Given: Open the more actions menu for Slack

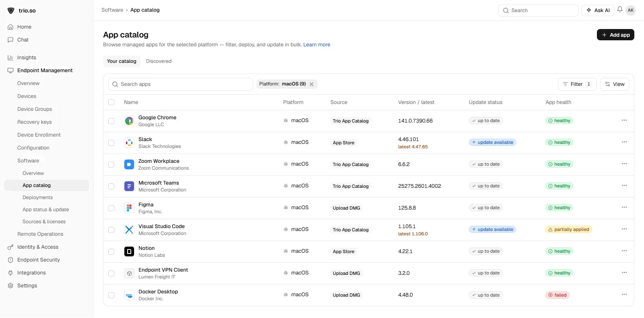Looking at the screenshot, I should coord(624,142).
